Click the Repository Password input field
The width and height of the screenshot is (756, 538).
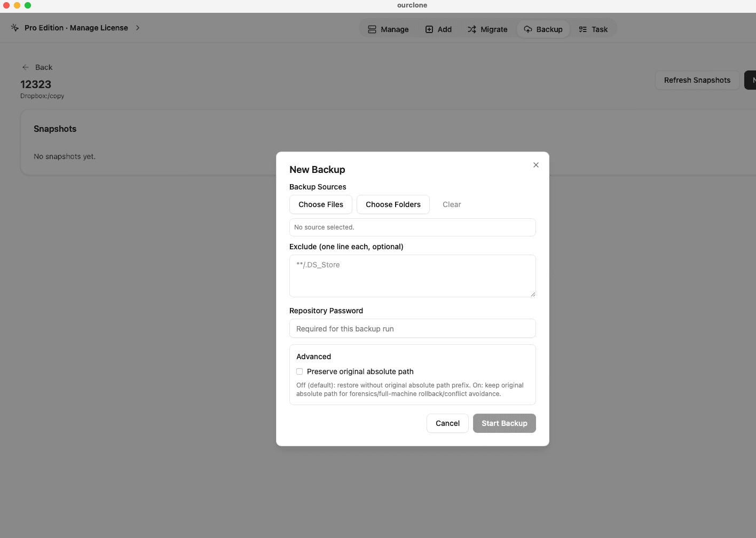(x=412, y=328)
